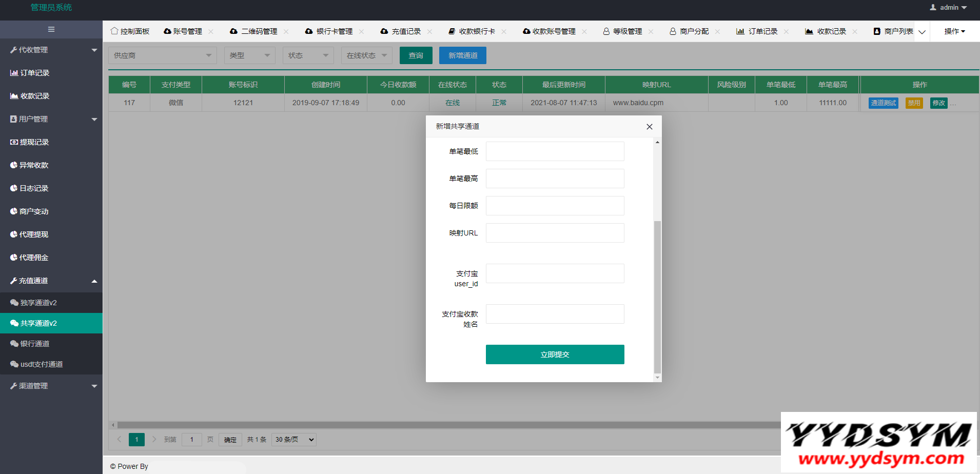Close the 订单记录 tab
Viewport: 980px width, 474px height.
pos(787,31)
